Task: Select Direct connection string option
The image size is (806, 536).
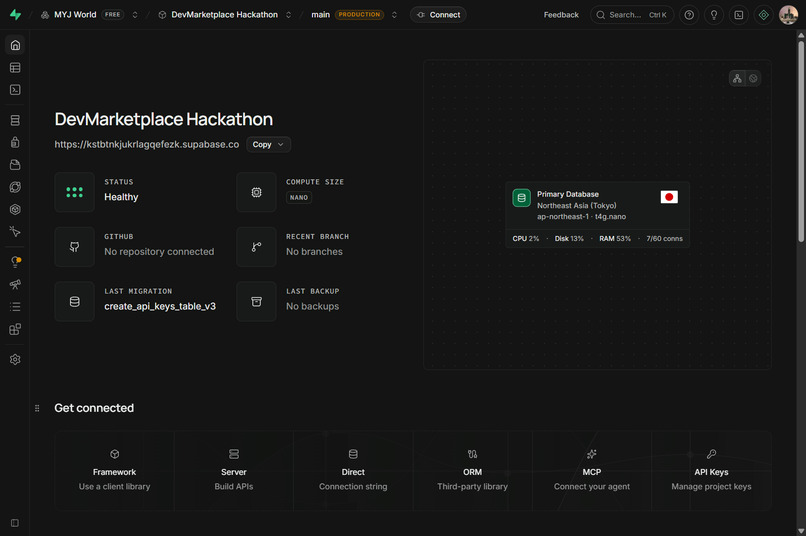Action: (x=353, y=471)
